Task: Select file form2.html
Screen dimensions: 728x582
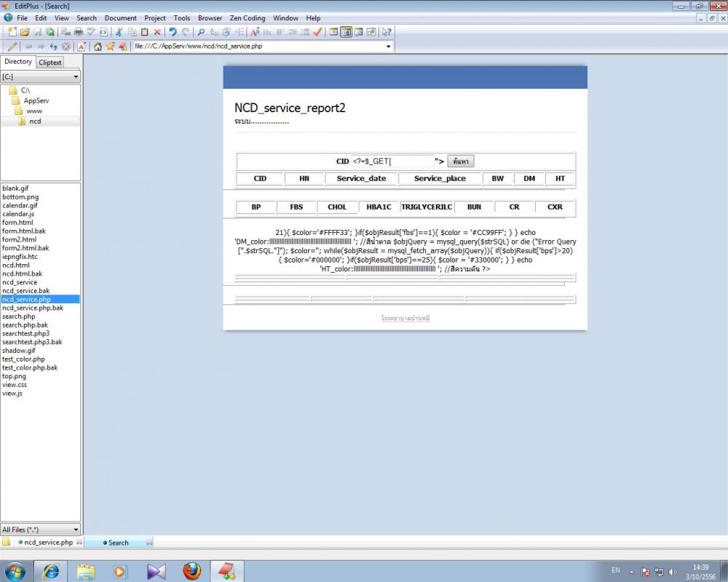Action: [19, 239]
